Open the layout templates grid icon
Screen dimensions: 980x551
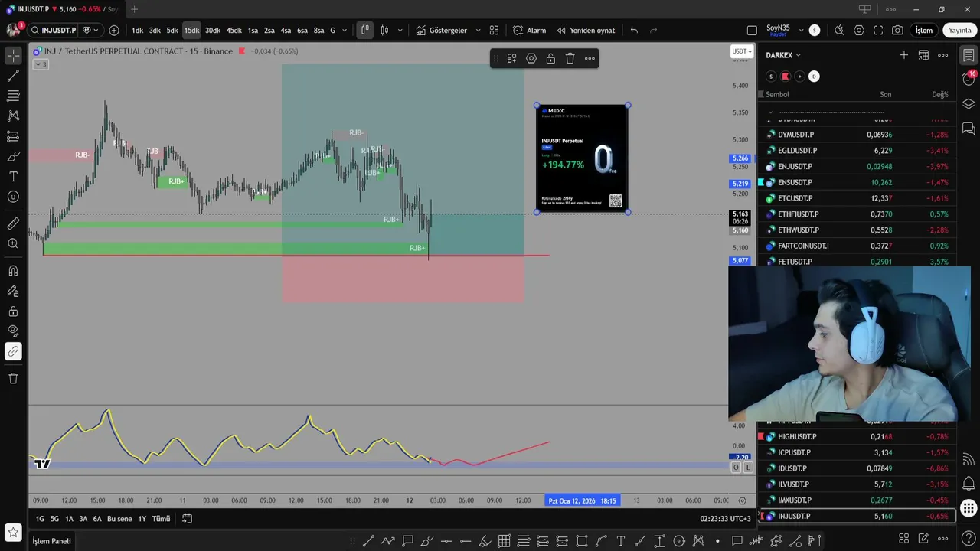(x=494, y=31)
